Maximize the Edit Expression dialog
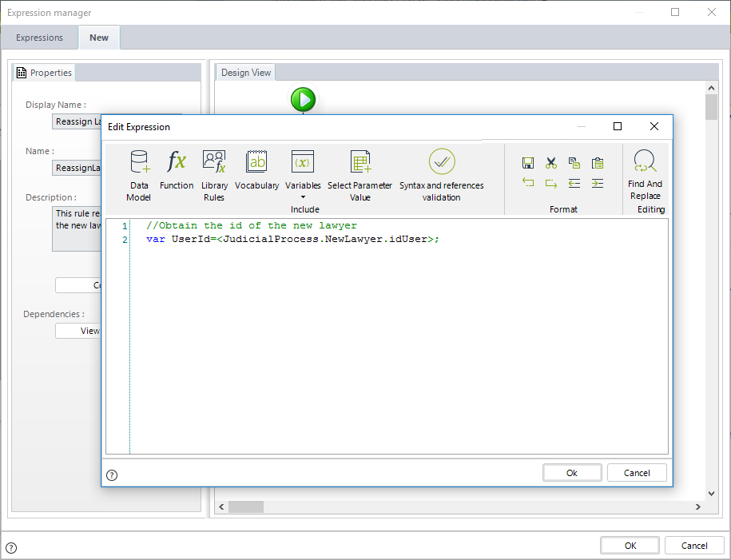The image size is (731, 560). pos(618,126)
